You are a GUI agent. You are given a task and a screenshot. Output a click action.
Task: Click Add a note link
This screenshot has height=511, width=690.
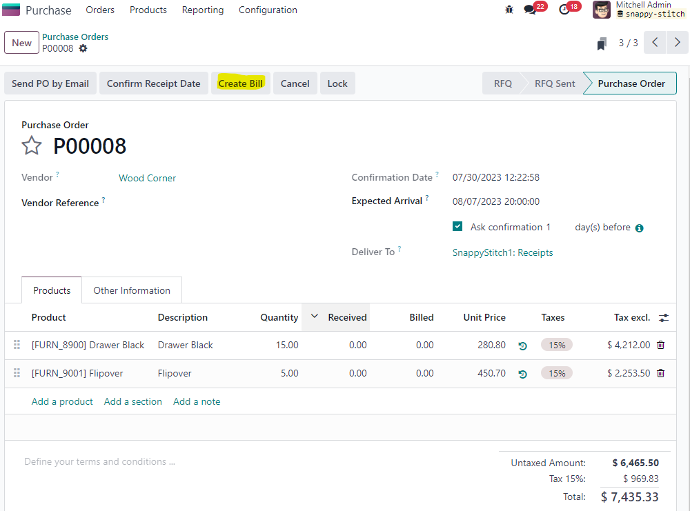coord(197,401)
